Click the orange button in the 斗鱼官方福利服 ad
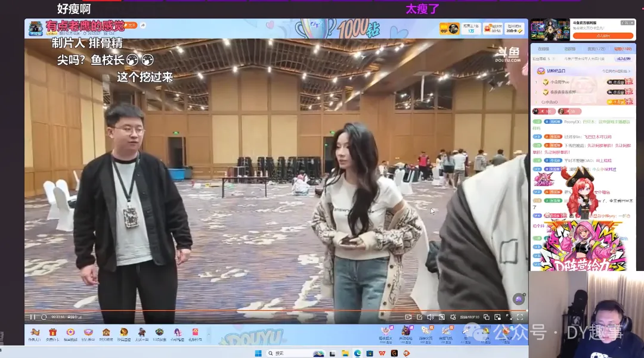644x358 pixels. (603, 36)
